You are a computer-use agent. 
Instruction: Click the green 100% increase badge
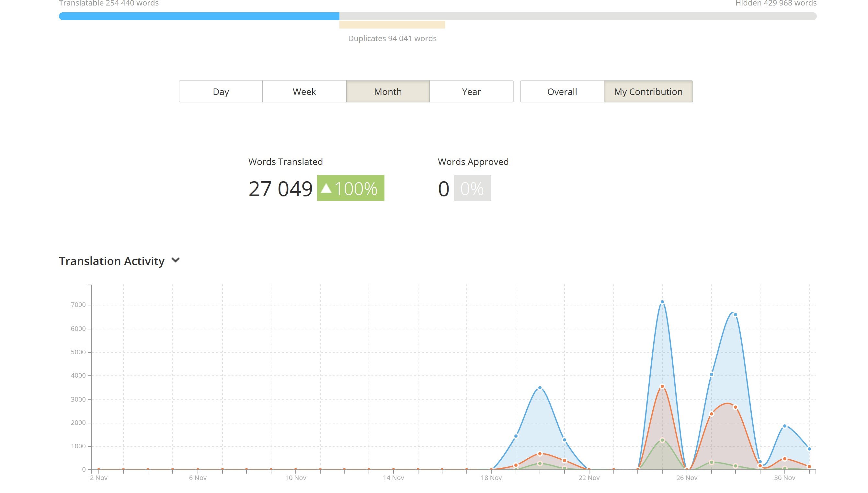[x=350, y=188]
